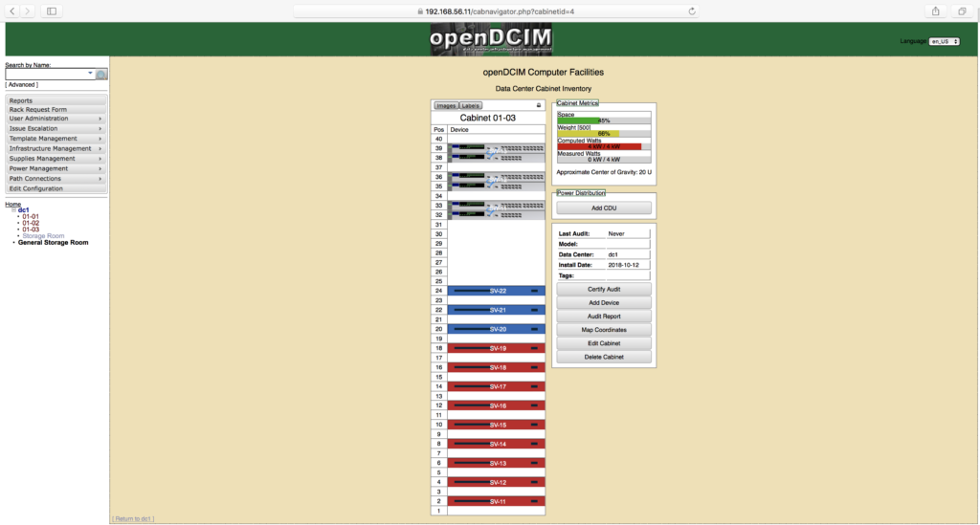Open the browser share icon
980x525 pixels.
tap(936, 11)
